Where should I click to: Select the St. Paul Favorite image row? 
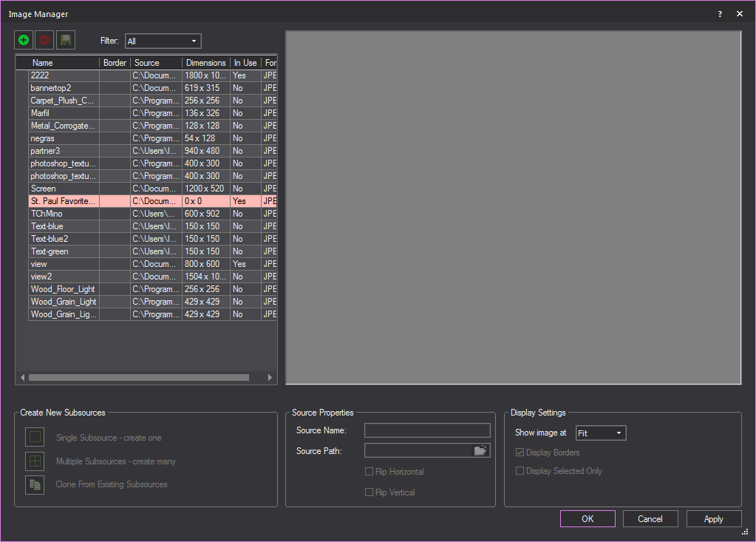pos(63,200)
